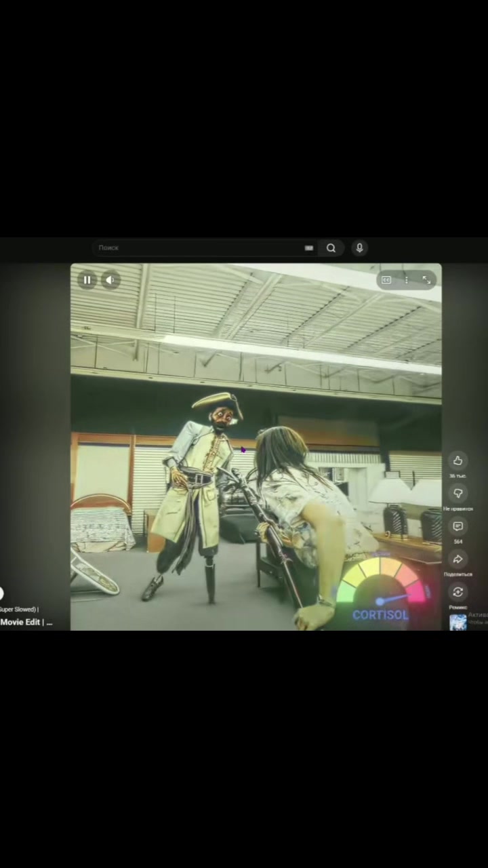
Task: Mute the video with speaker icon
Action: coord(110,280)
